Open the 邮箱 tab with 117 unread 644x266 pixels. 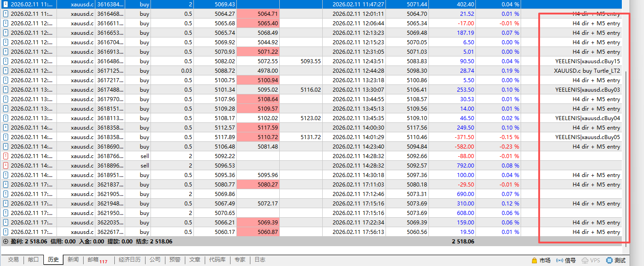click(x=97, y=260)
